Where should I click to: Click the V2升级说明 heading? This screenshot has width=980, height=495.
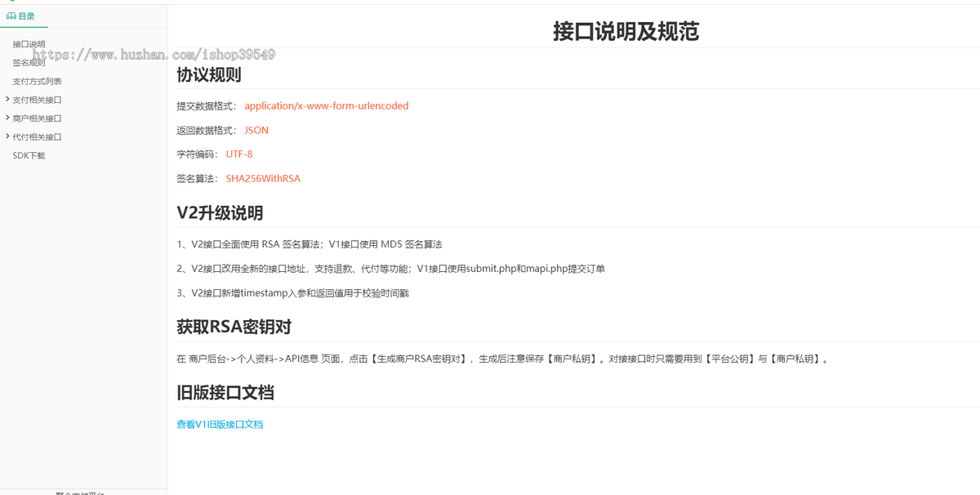point(220,213)
